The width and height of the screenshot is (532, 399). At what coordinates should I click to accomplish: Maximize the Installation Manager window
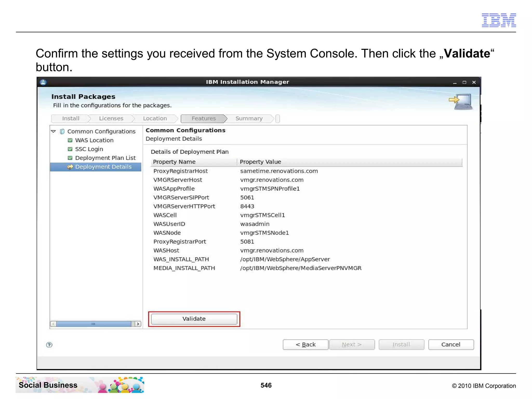464,82
